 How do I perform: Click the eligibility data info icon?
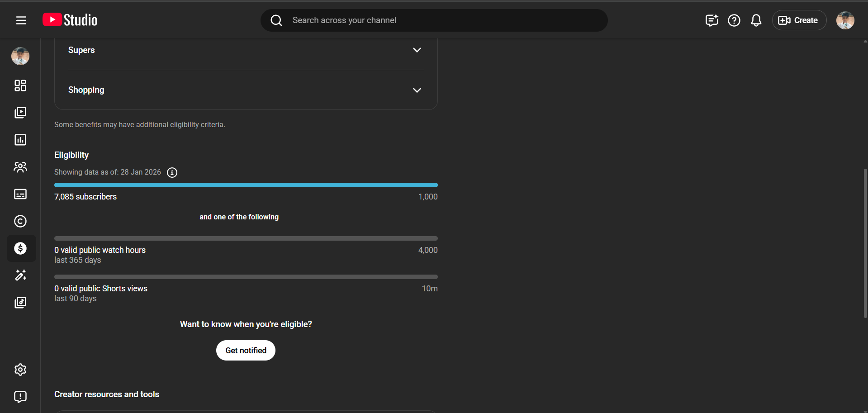[x=172, y=172]
